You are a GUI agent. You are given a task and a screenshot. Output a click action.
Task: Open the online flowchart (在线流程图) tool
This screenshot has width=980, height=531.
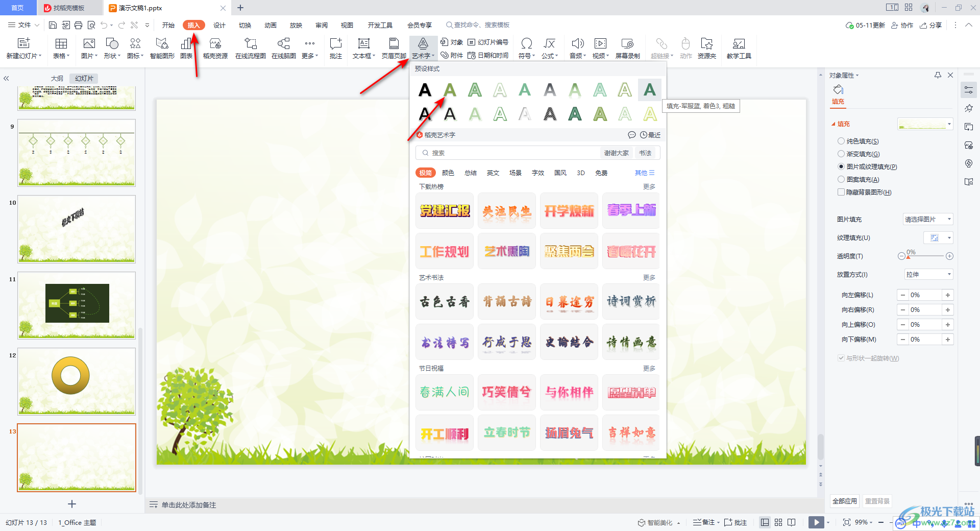[250, 49]
